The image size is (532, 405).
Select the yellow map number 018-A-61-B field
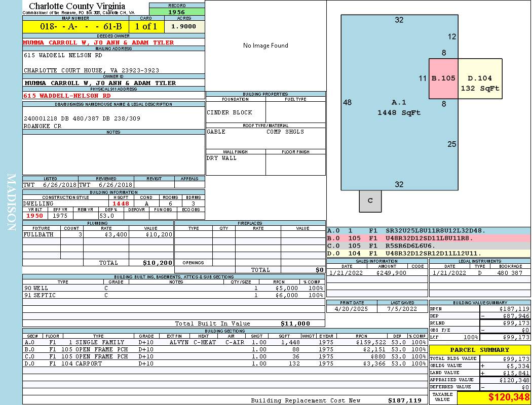click(75, 26)
